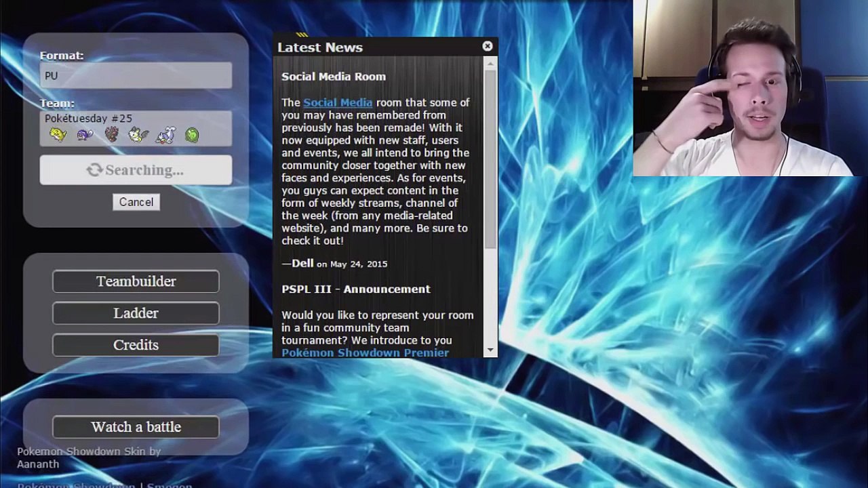Follow the Social Media link in the news

(x=338, y=102)
